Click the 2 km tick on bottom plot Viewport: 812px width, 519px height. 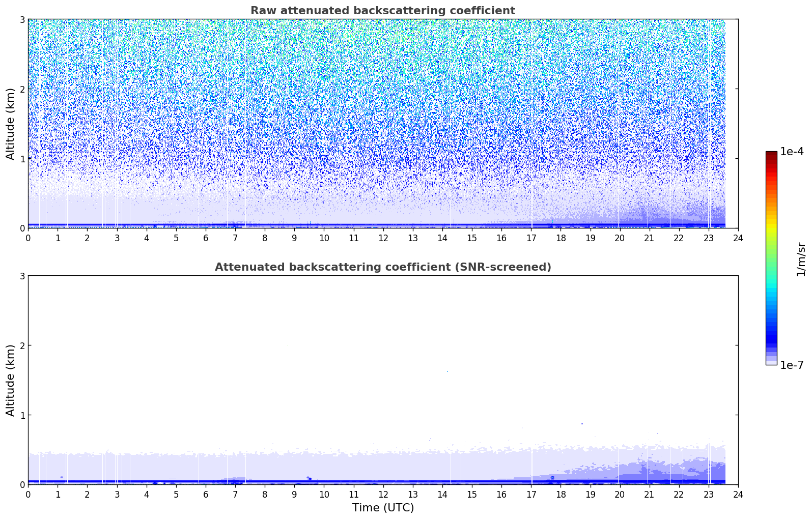click(x=22, y=345)
